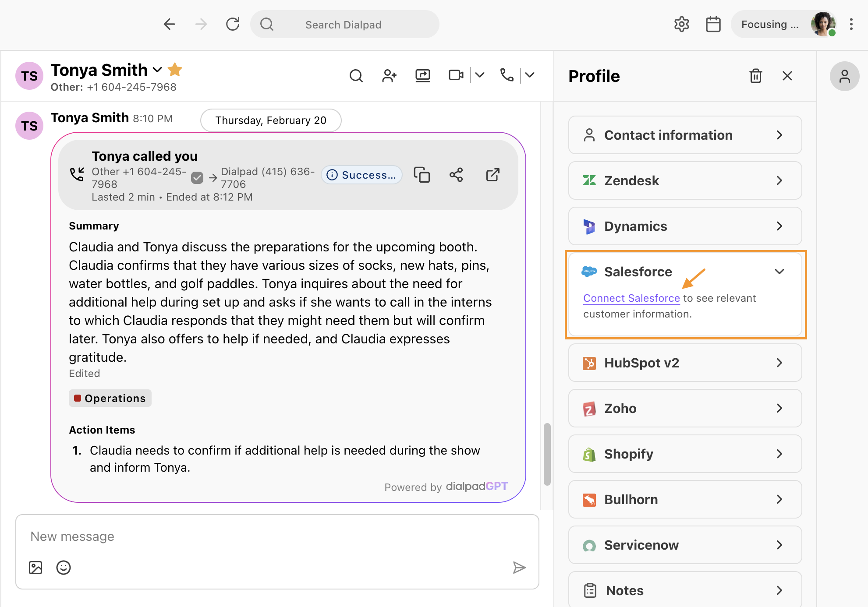Call Tonya using the phone icon
Viewport: 868px width, 607px height.
(x=507, y=75)
